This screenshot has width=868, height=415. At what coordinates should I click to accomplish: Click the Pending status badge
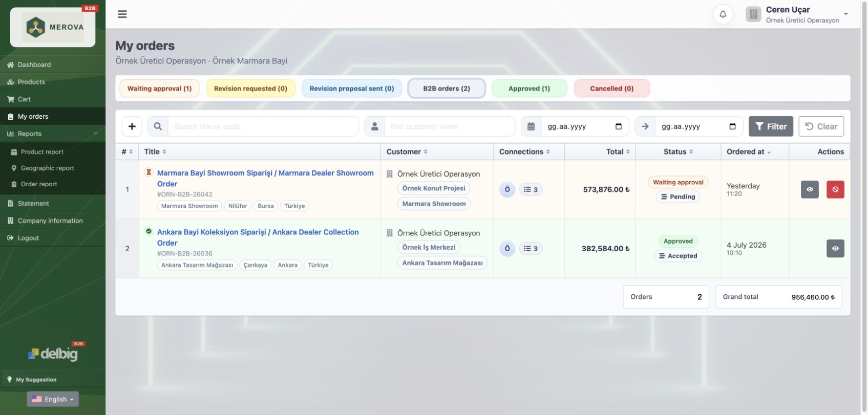coord(678,197)
